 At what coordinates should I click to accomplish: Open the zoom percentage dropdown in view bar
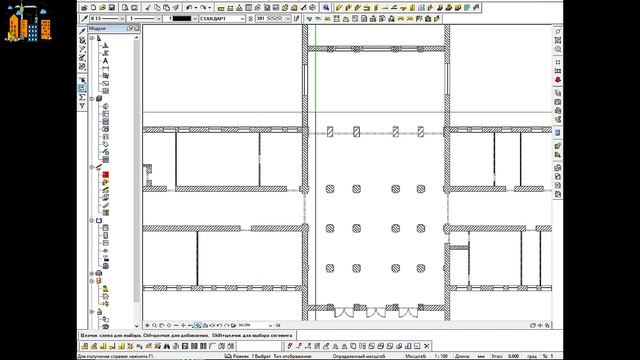tap(270, 325)
